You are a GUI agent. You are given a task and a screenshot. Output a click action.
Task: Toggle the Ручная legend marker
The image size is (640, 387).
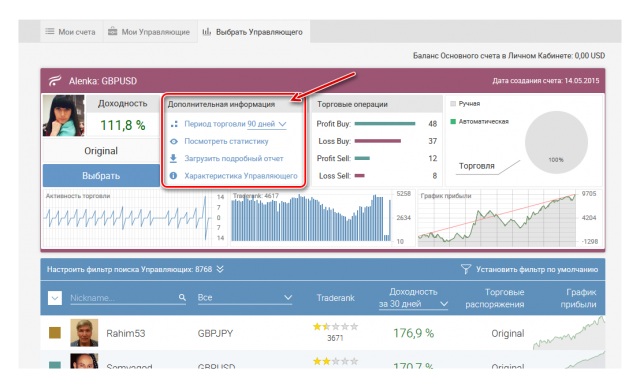point(453,104)
